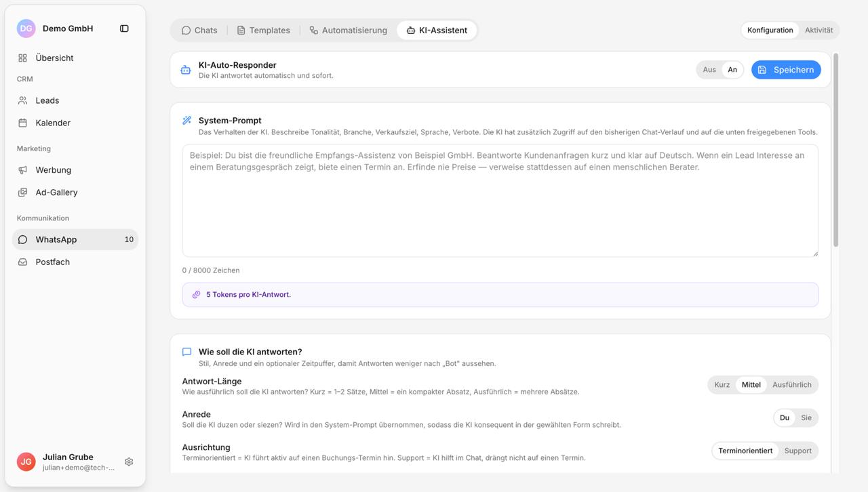This screenshot has height=492, width=868.
Task: Click the WhatsApp unread count 10
Action: click(x=129, y=239)
